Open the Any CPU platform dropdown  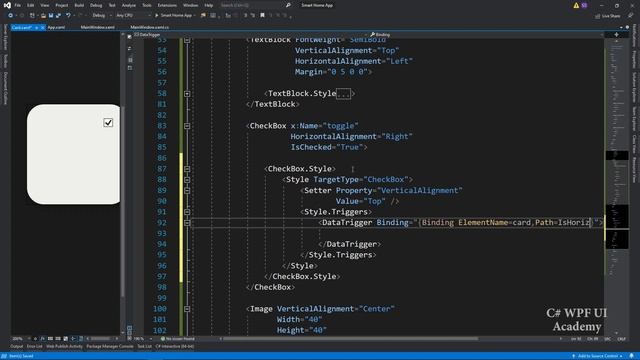click(133, 16)
